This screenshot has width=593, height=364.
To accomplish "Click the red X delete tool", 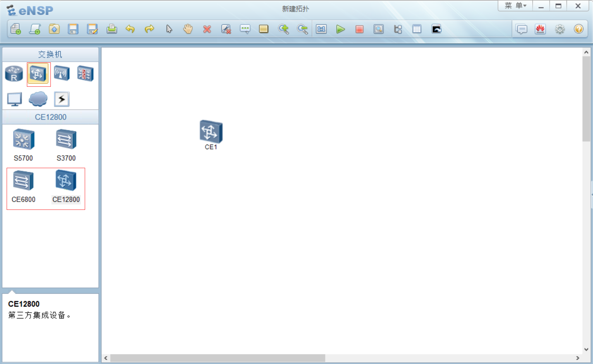I will (207, 29).
